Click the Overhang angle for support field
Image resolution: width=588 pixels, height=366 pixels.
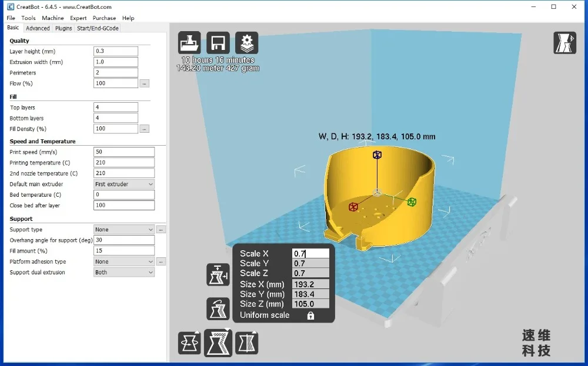click(x=123, y=240)
